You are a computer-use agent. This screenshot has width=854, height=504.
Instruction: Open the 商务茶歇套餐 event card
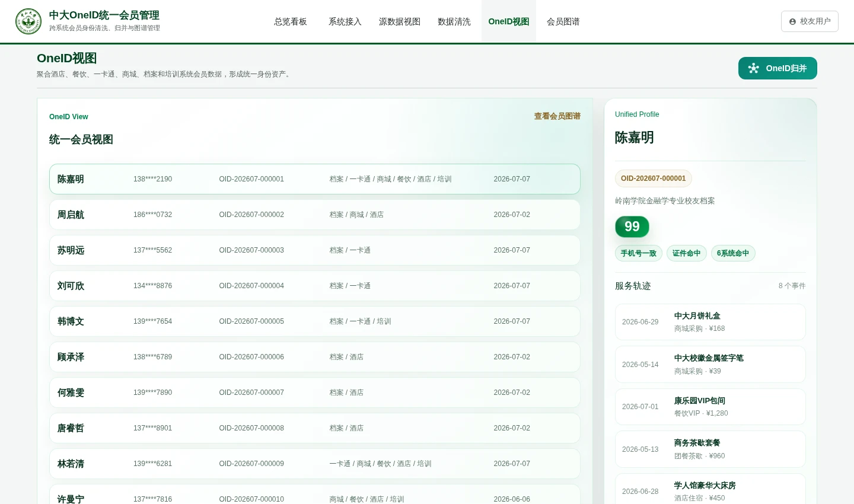point(710,449)
